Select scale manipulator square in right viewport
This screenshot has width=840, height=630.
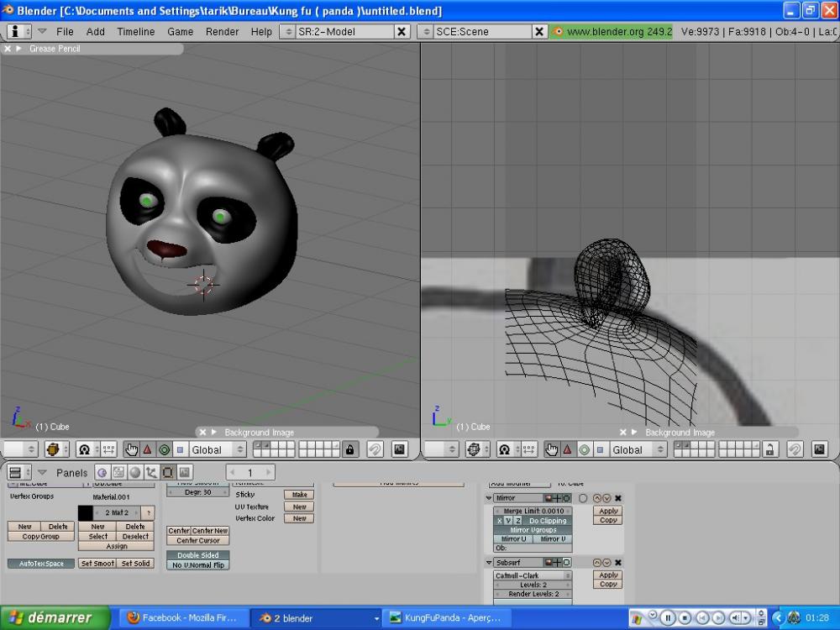tap(601, 449)
